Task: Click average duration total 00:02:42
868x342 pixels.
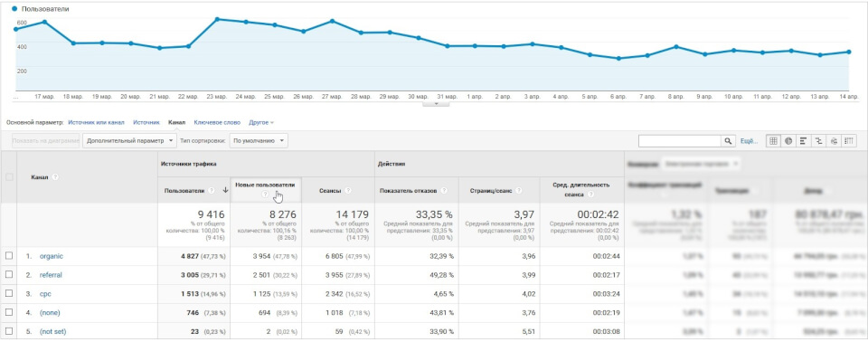Action: pos(597,214)
